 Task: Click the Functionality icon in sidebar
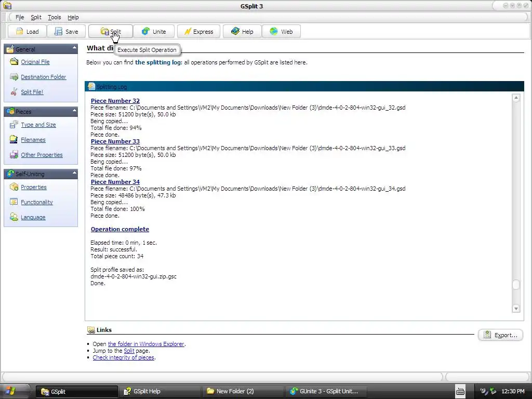(x=14, y=202)
